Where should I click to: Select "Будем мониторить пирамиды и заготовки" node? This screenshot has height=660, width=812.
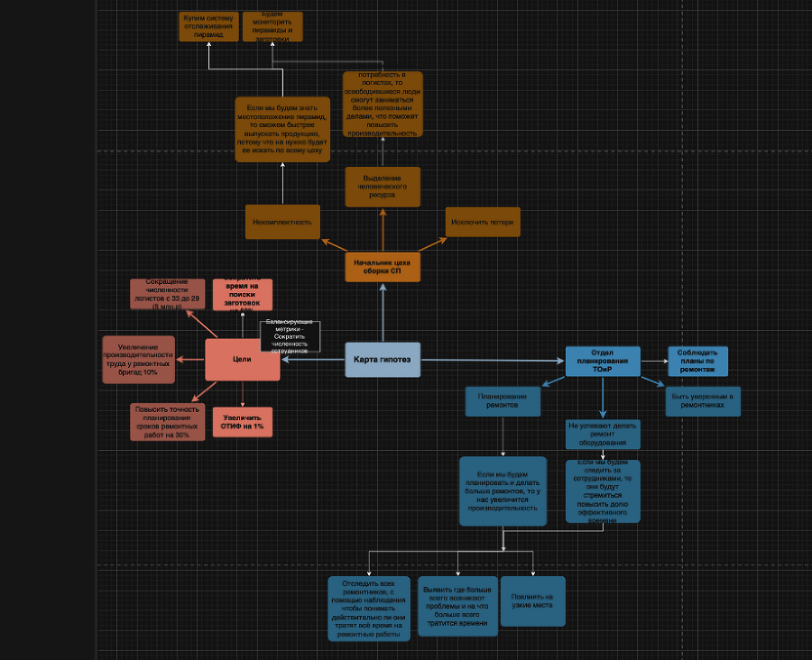272,27
